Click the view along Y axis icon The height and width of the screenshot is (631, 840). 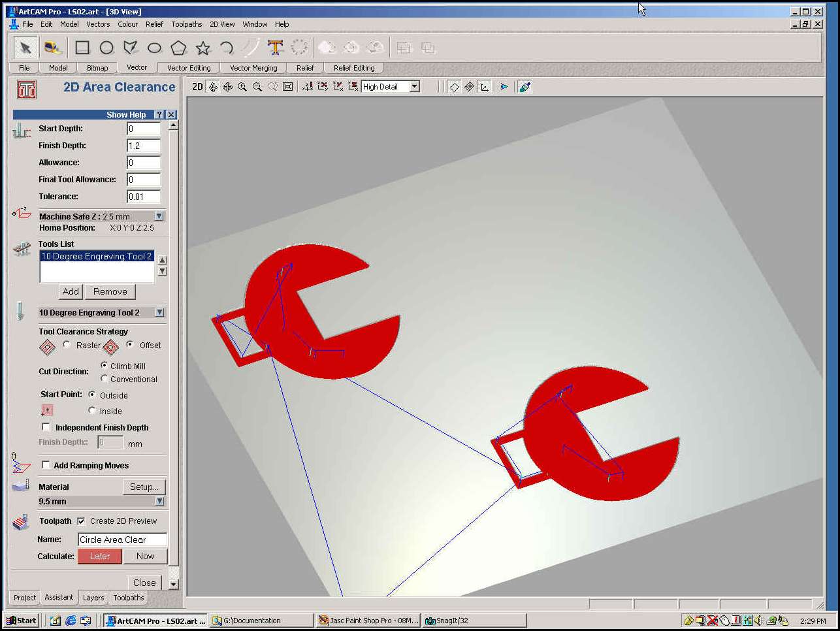pyautogui.click(x=338, y=86)
